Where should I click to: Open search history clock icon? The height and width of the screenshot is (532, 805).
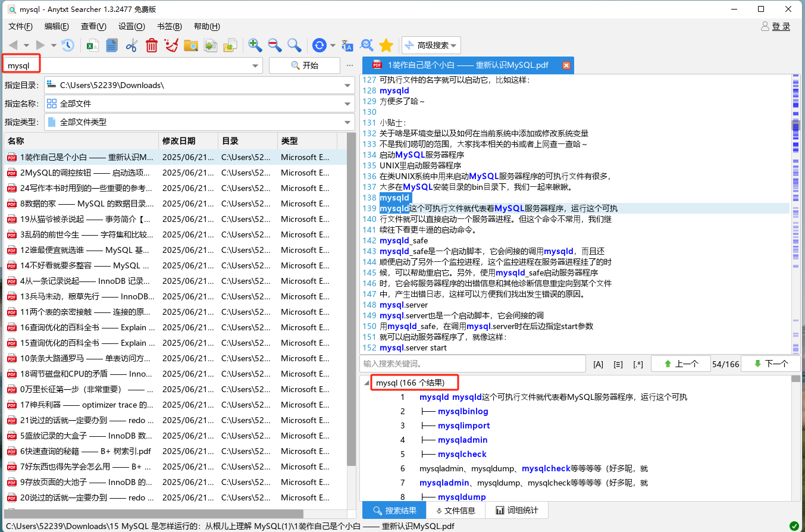pyautogui.click(x=68, y=45)
